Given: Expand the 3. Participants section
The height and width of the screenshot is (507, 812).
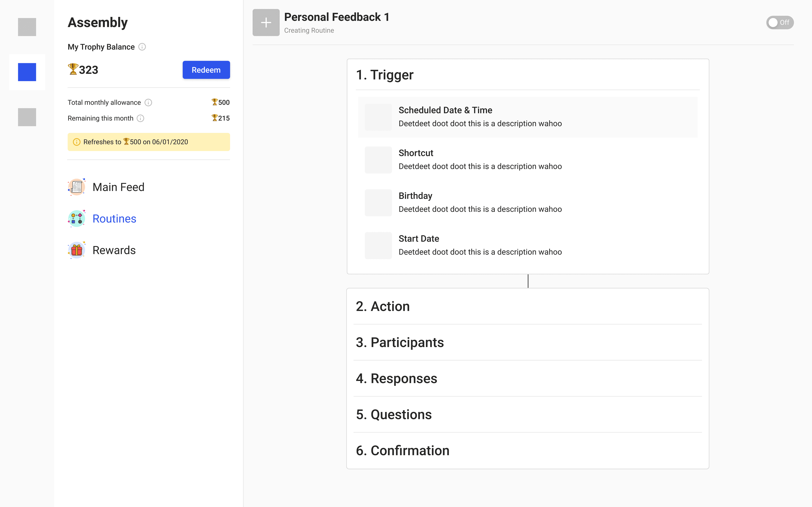Looking at the screenshot, I should tap(527, 342).
